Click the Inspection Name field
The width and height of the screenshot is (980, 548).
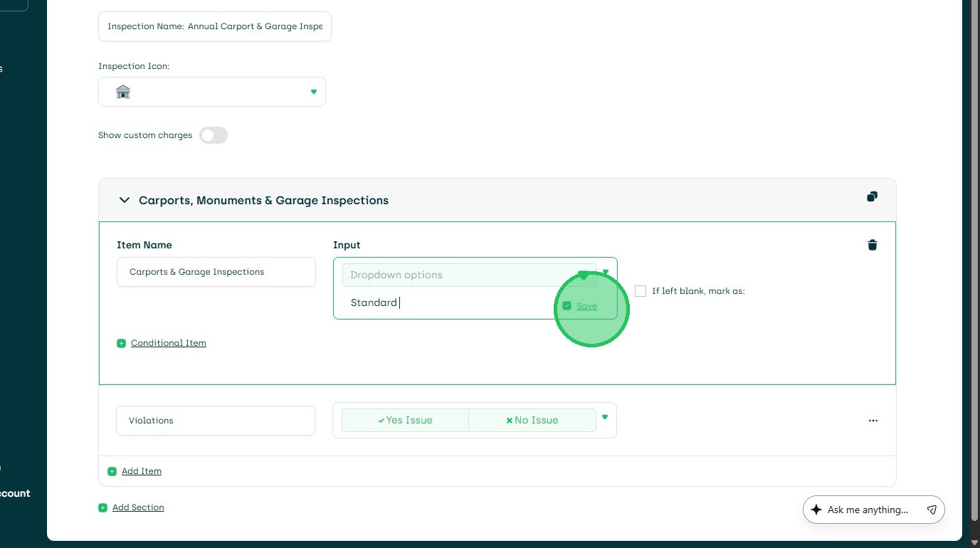[215, 26]
